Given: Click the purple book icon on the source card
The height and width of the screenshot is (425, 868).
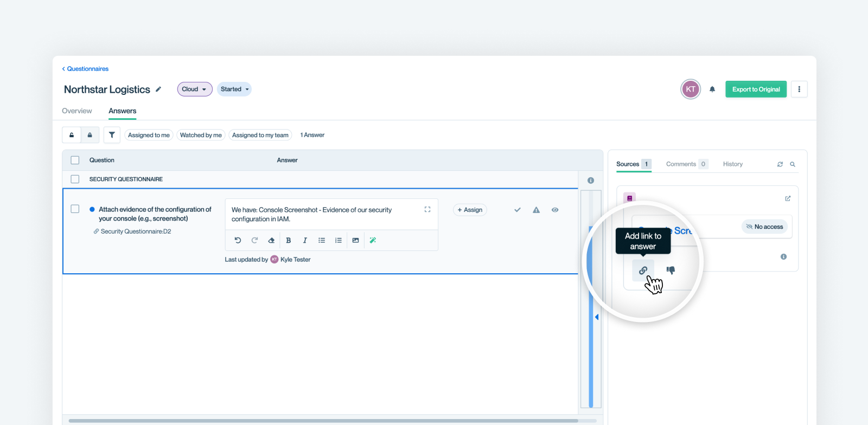Looking at the screenshot, I should (629, 198).
